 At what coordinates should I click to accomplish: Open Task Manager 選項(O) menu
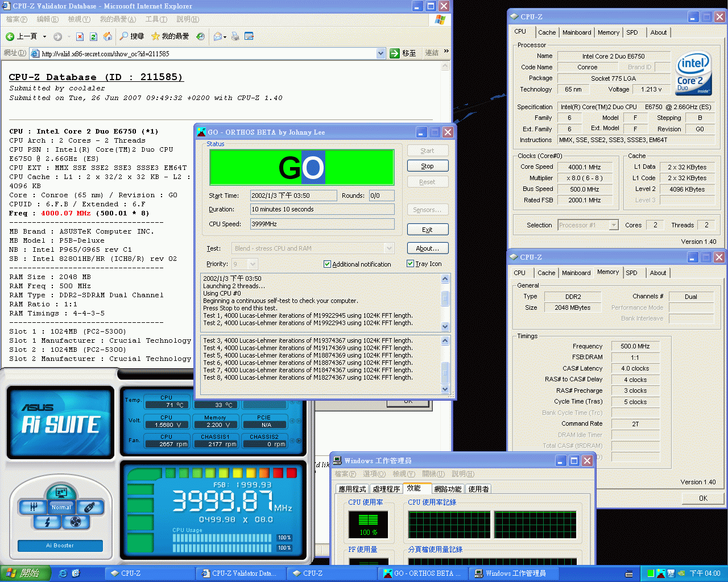[374, 474]
